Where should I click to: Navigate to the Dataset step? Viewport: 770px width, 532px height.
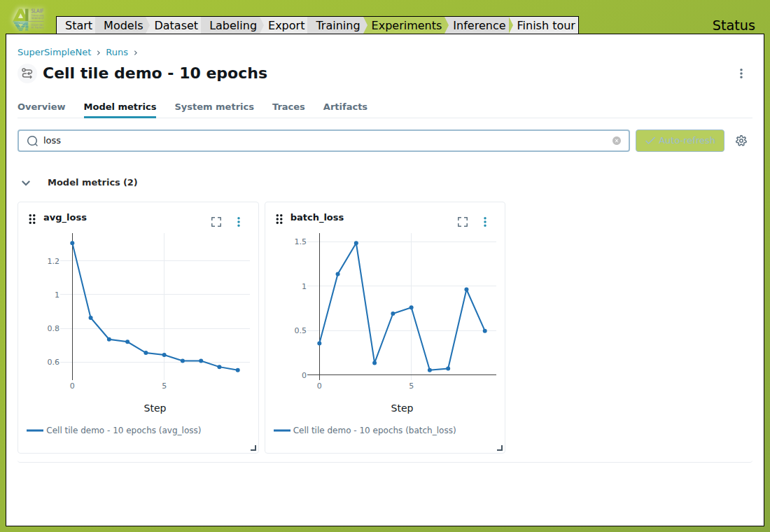click(x=176, y=25)
